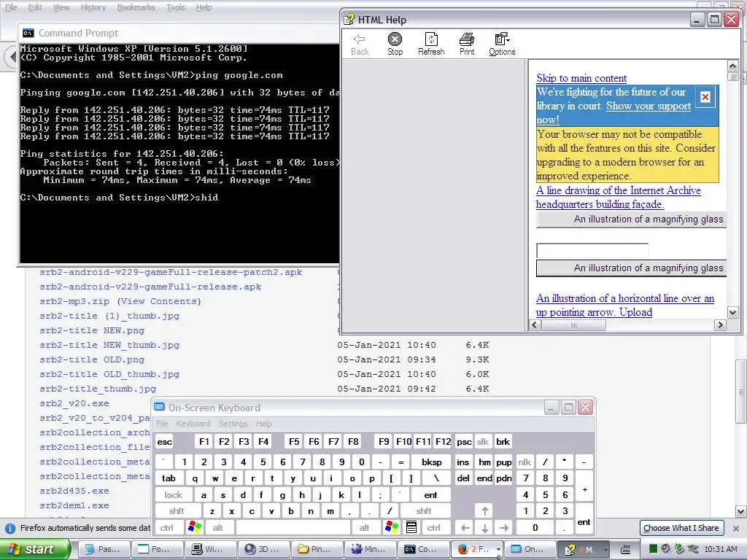Viewport: 747px width, 560px height.
Task: Dismiss the library banner with red X
Action: pyautogui.click(x=705, y=97)
